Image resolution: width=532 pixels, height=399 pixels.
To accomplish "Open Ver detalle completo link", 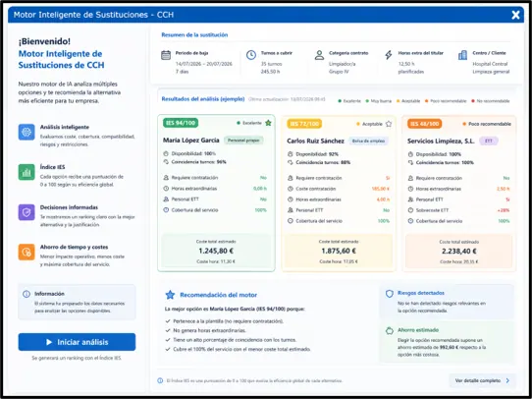I will click(483, 380).
